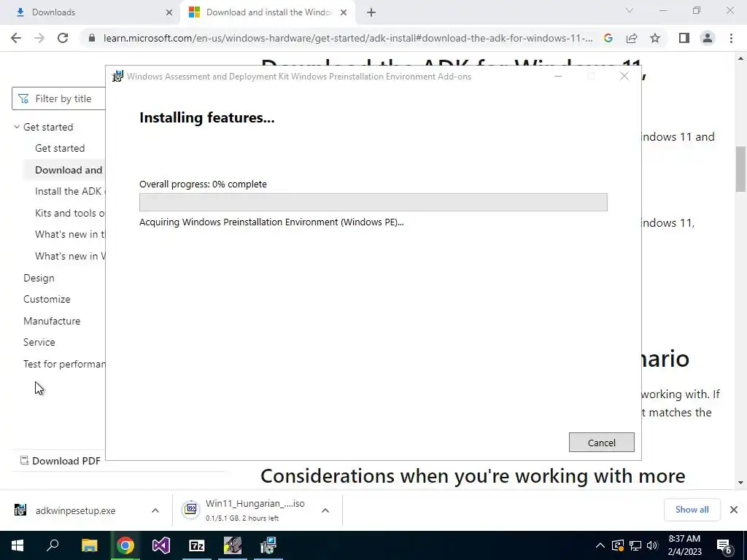Open the volume control tray icon
This screenshot has height=560, width=747.
point(652,545)
